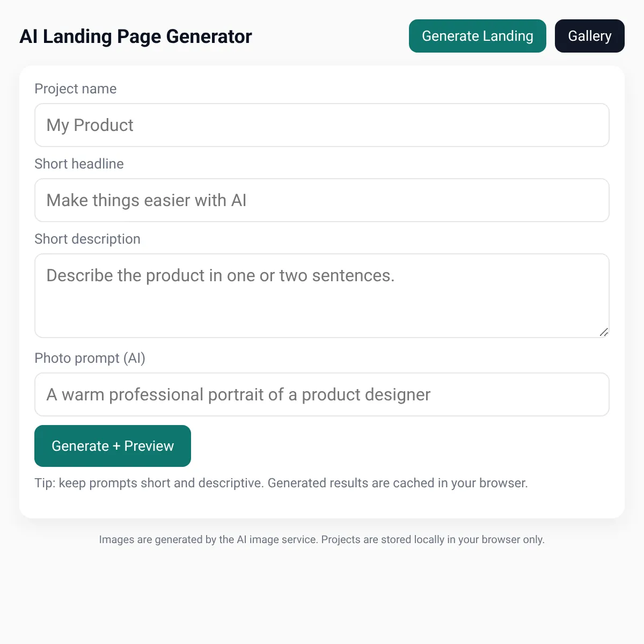
Task: Click the AI Landing Page Generator title
Action: [136, 36]
